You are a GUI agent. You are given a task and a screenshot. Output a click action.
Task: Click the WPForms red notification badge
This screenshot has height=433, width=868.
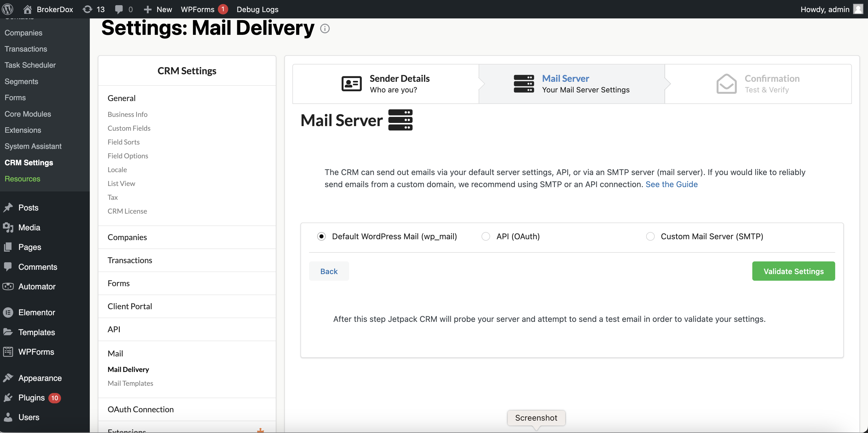click(223, 9)
